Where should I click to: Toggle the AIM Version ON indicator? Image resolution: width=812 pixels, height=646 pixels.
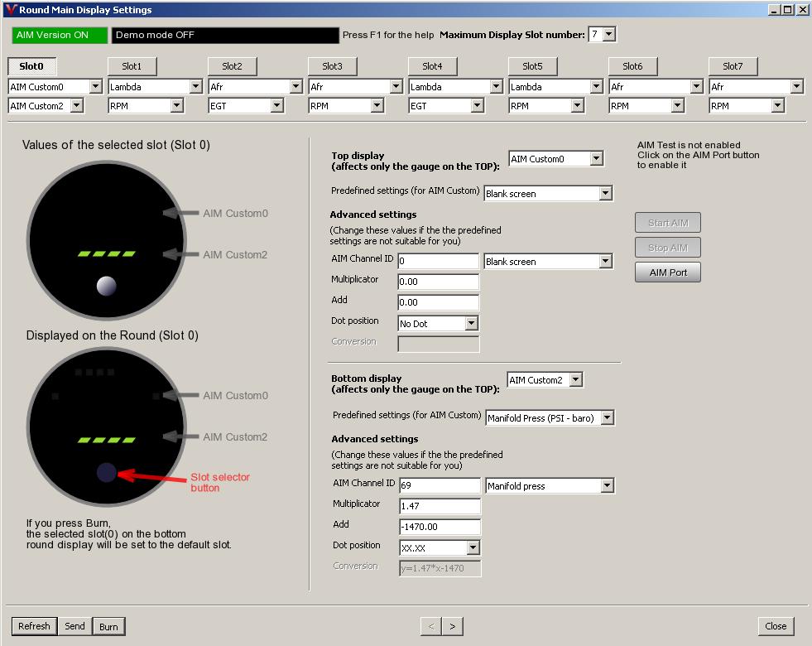click(60, 36)
